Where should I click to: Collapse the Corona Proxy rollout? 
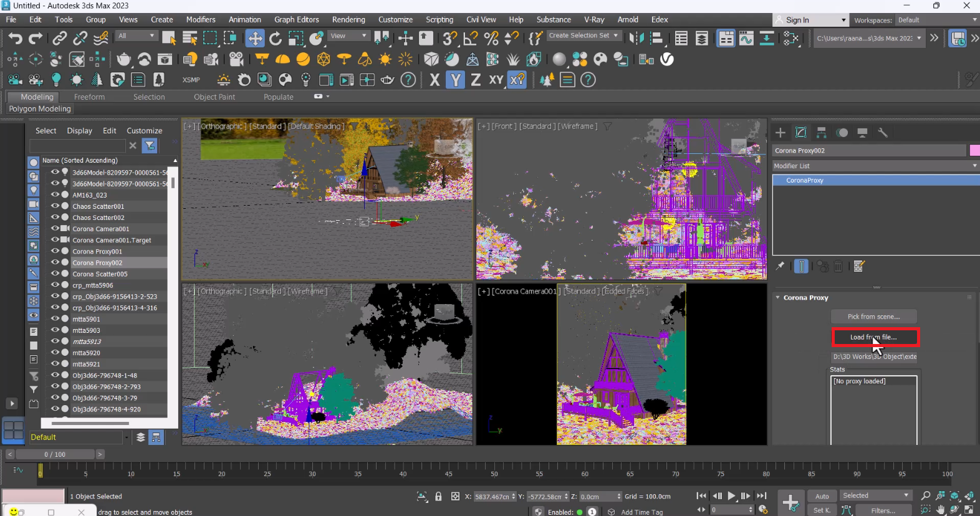click(805, 298)
